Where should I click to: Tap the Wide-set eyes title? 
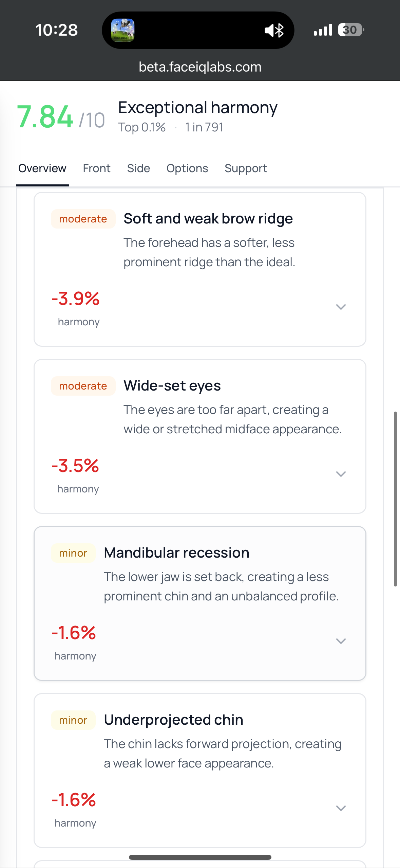coord(172,386)
